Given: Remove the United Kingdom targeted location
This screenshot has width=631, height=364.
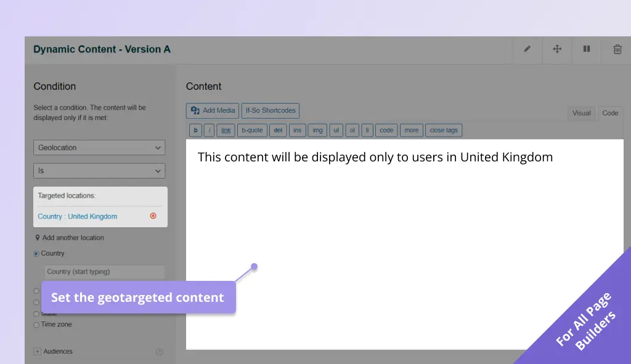Looking at the screenshot, I should pyautogui.click(x=153, y=216).
